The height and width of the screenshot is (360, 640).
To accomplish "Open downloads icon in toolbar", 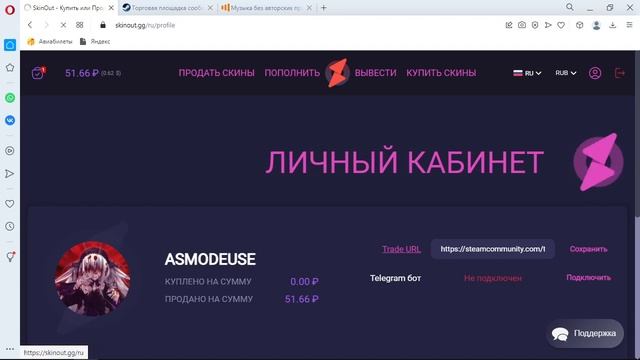I will pyautogui.click(x=613, y=25).
